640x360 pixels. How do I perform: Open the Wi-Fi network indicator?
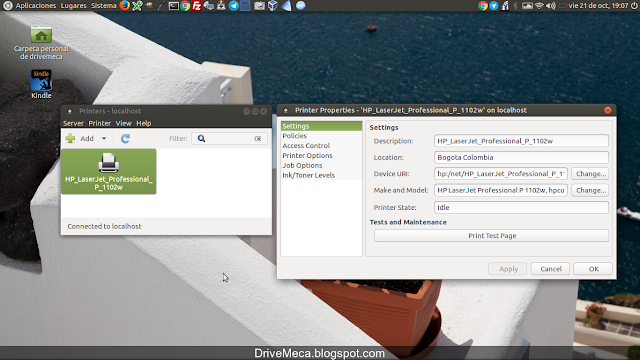539,6
